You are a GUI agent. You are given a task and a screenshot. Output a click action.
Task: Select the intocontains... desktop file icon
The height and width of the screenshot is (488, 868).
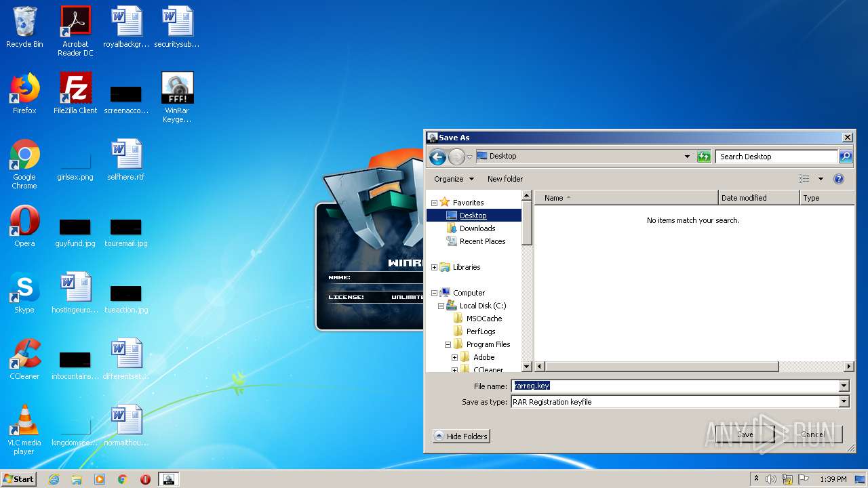click(x=75, y=364)
